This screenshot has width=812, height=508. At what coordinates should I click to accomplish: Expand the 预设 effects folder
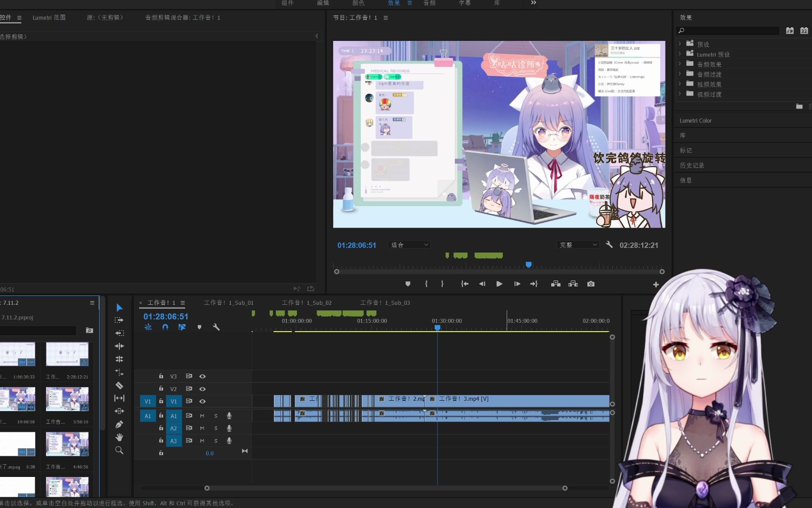(679, 44)
